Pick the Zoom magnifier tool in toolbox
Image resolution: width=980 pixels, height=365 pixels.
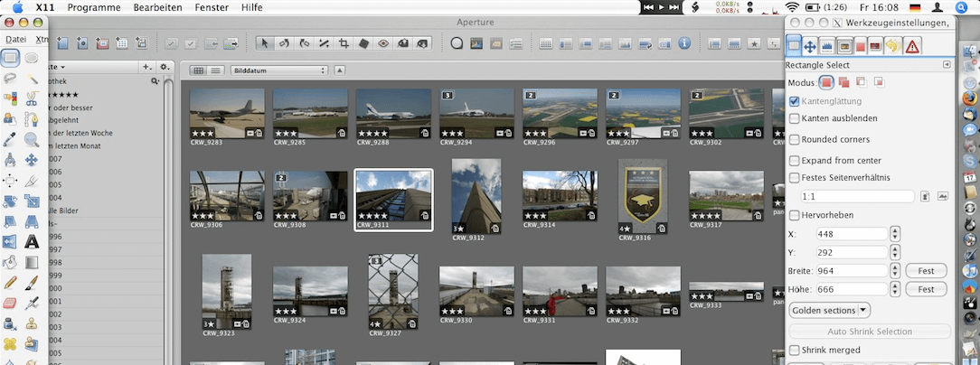click(32, 139)
